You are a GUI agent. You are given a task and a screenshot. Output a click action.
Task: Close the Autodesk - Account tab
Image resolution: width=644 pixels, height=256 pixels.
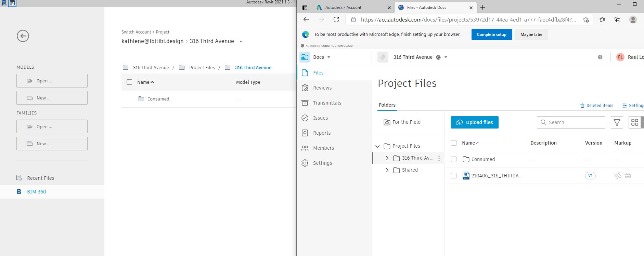(389, 8)
